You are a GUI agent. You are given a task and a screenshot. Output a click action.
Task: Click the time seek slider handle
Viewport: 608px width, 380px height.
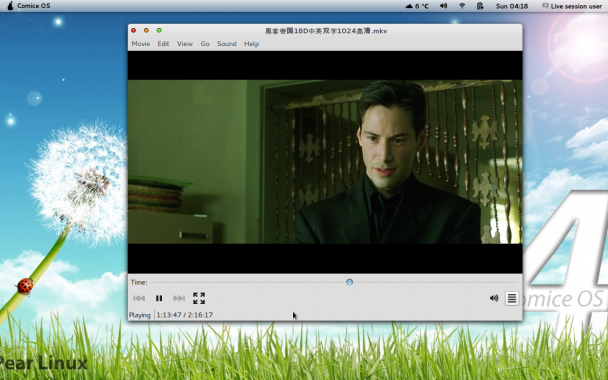point(349,282)
